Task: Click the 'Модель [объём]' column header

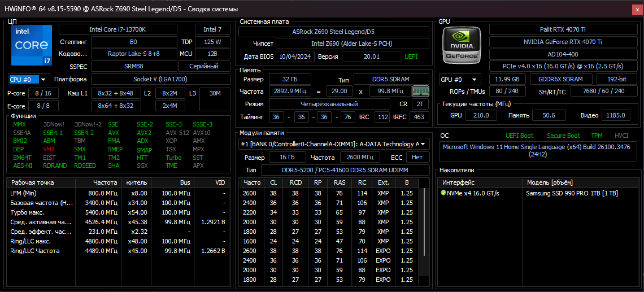Action: [x=581, y=182]
